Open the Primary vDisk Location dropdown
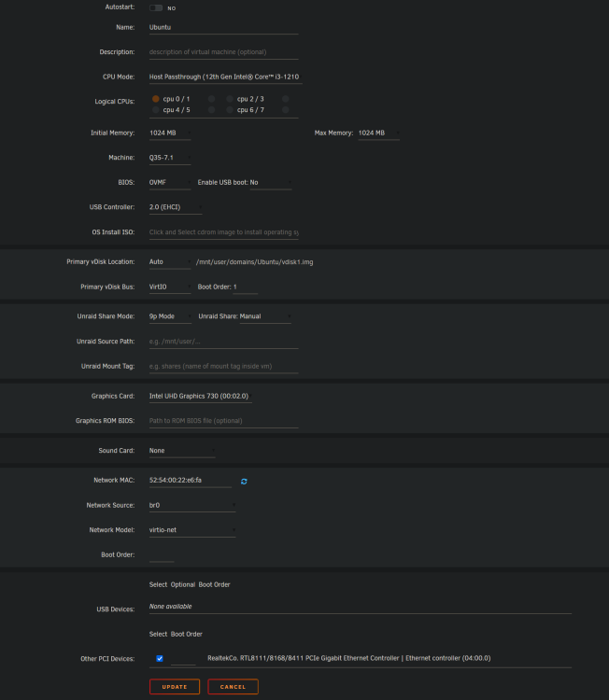609x700 pixels. click(x=170, y=262)
